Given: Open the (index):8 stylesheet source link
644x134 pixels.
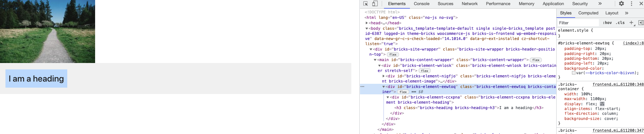Looking at the screenshot, I should [633, 43].
